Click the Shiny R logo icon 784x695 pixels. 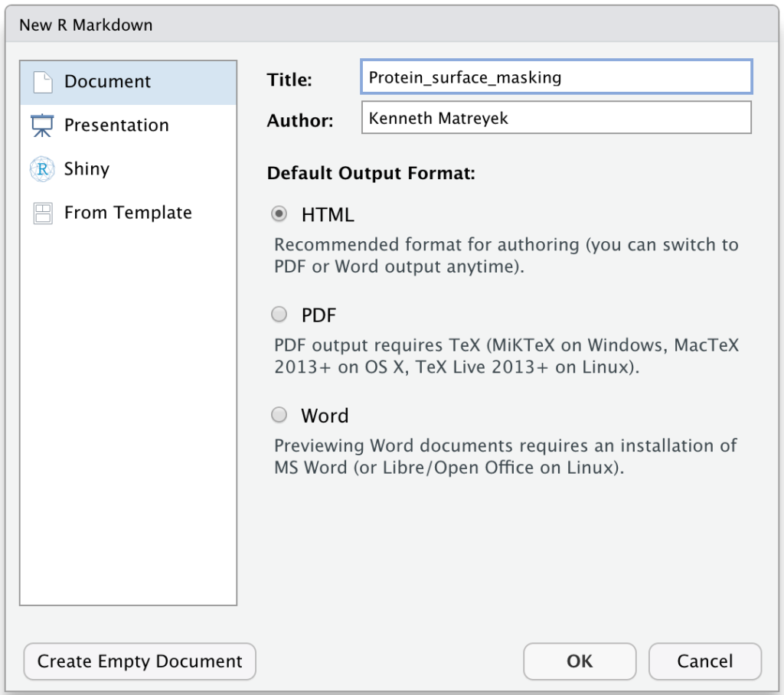[x=43, y=169]
